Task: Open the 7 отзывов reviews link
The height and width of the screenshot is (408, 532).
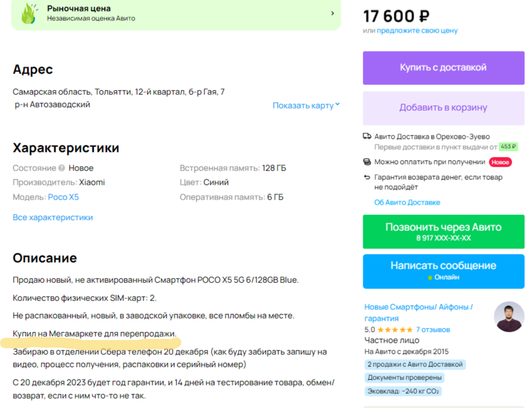Action: tap(433, 330)
